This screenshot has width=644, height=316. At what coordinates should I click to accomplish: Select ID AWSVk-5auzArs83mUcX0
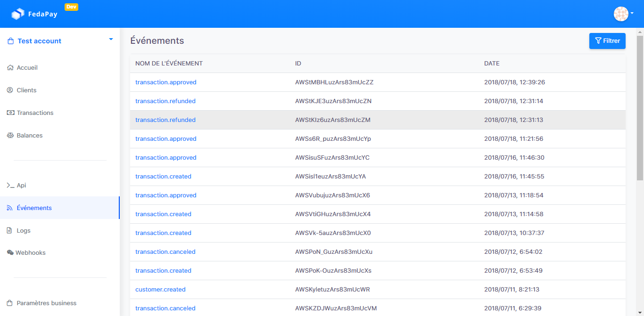point(333,233)
